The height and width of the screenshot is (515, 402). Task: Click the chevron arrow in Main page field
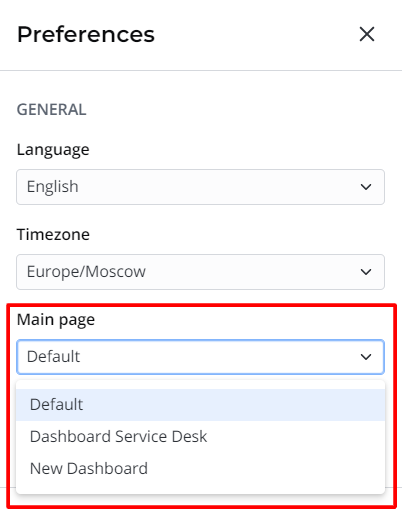[366, 357]
